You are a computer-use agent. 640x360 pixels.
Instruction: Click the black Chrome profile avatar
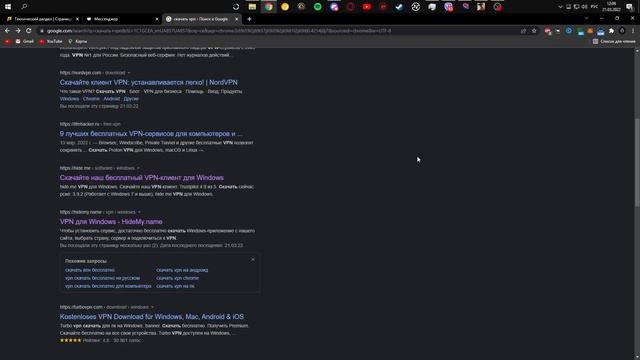pos(622,31)
